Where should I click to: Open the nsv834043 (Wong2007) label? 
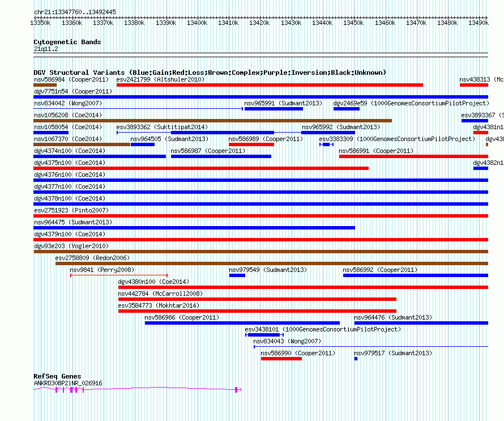coord(287,341)
